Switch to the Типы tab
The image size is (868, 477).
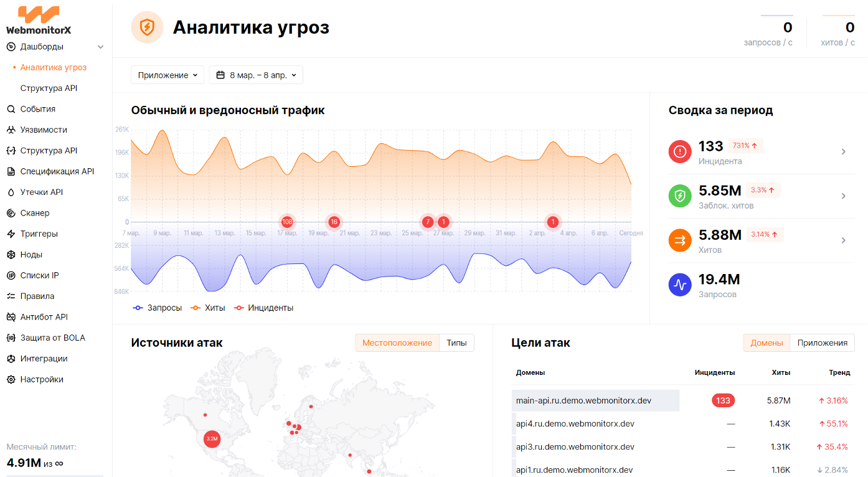click(x=456, y=343)
